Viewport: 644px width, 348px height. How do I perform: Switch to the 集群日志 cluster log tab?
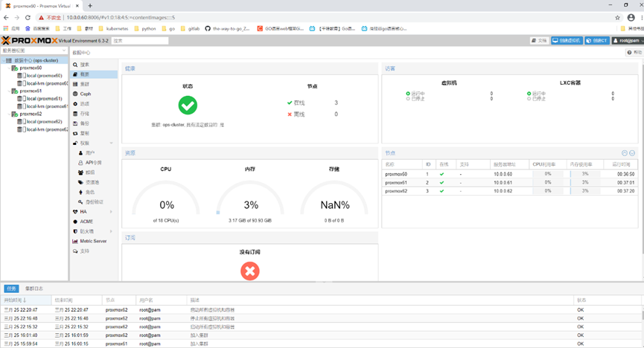click(x=34, y=289)
